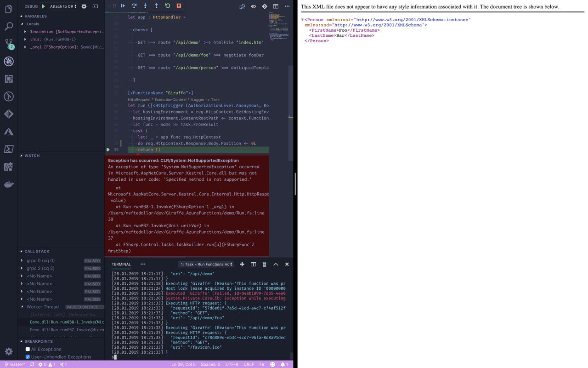Expand the $exception variable
Viewport: 588px width, 368px height.
point(25,32)
